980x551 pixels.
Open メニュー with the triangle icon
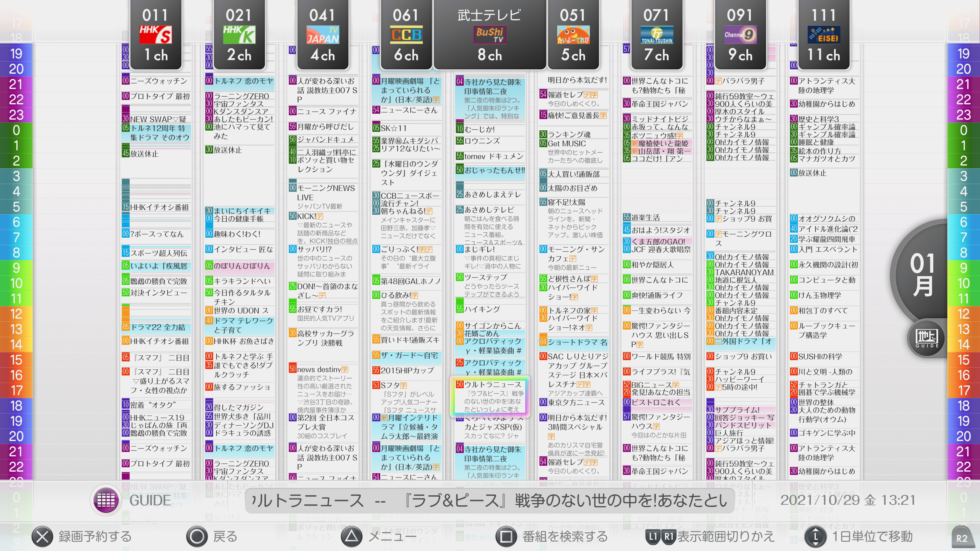tap(351, 536)
